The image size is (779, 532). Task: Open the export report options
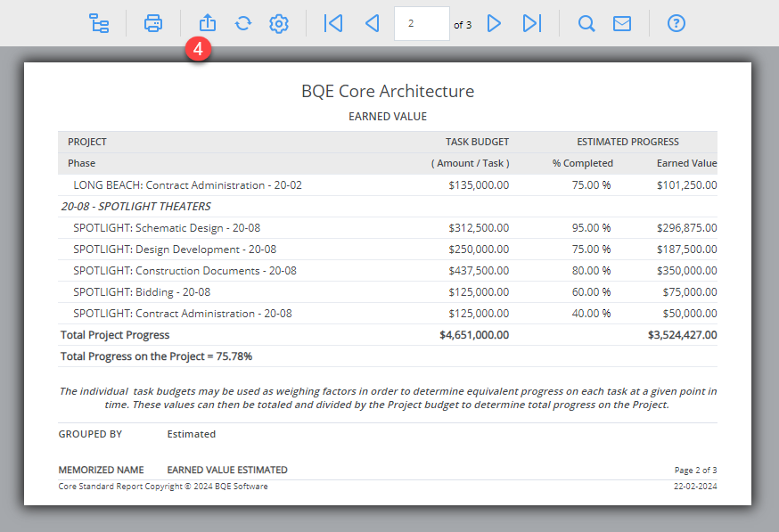pyautogui.click(x=208, y=23)
